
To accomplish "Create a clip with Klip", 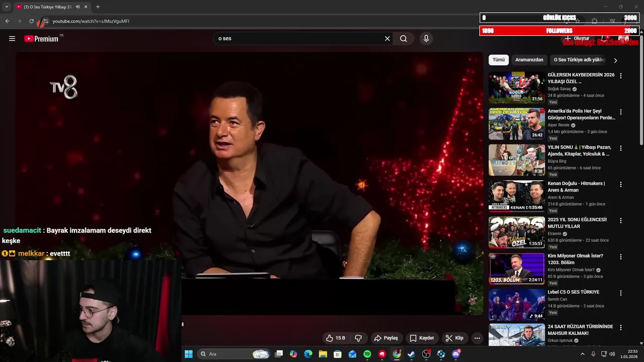I will click(454, 338).
